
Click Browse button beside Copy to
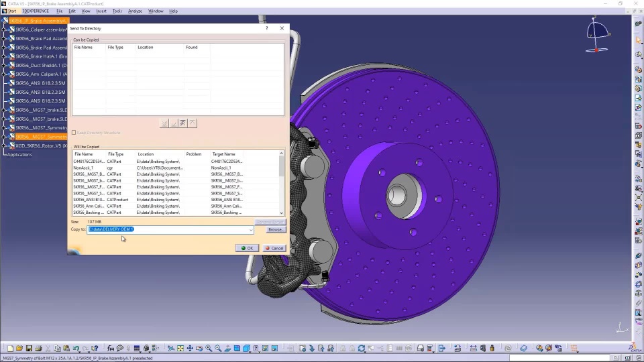[x=275, y=229]
